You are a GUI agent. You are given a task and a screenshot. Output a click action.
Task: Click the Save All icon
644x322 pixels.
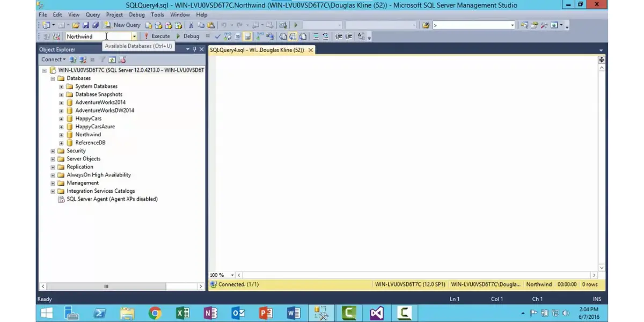tap(96, 25)
